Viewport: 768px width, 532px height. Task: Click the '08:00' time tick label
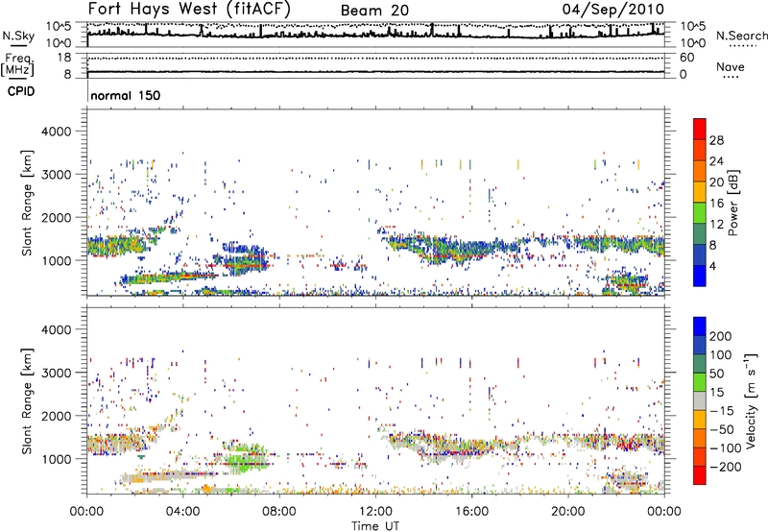tap(279, 512)
